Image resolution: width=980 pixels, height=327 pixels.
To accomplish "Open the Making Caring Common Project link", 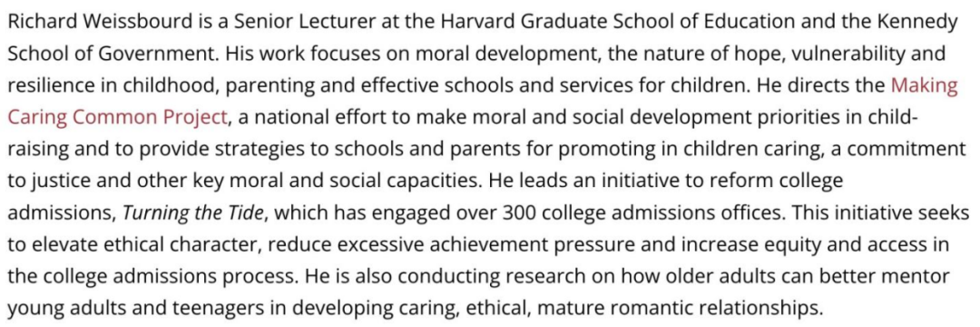I will (x=117, y=117).
